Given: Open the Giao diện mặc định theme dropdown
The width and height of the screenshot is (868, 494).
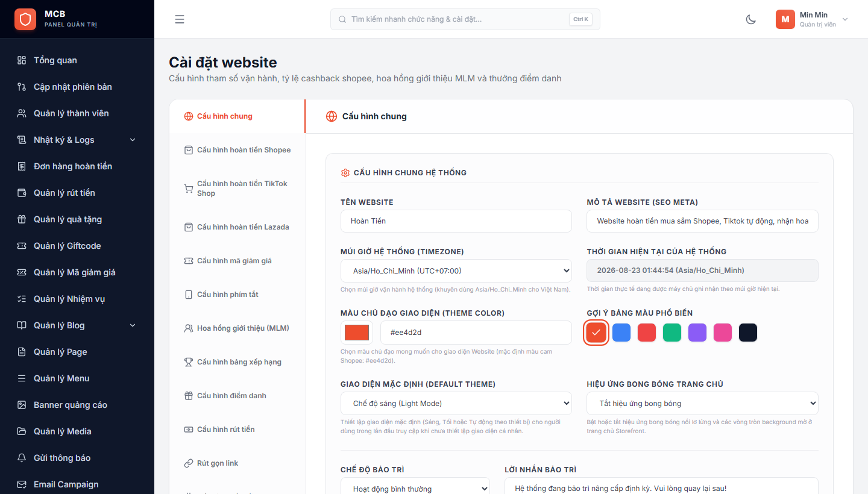Looking at the screenshot, I should [456, 403].
